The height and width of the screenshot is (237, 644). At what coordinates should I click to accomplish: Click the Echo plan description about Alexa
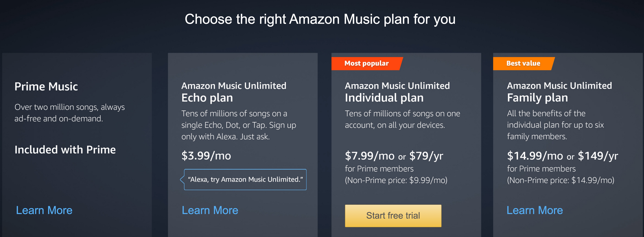[239, 125]
